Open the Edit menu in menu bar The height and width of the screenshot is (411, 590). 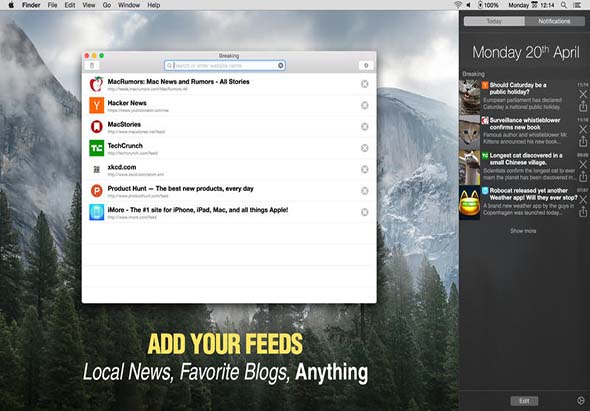point(70,5)
